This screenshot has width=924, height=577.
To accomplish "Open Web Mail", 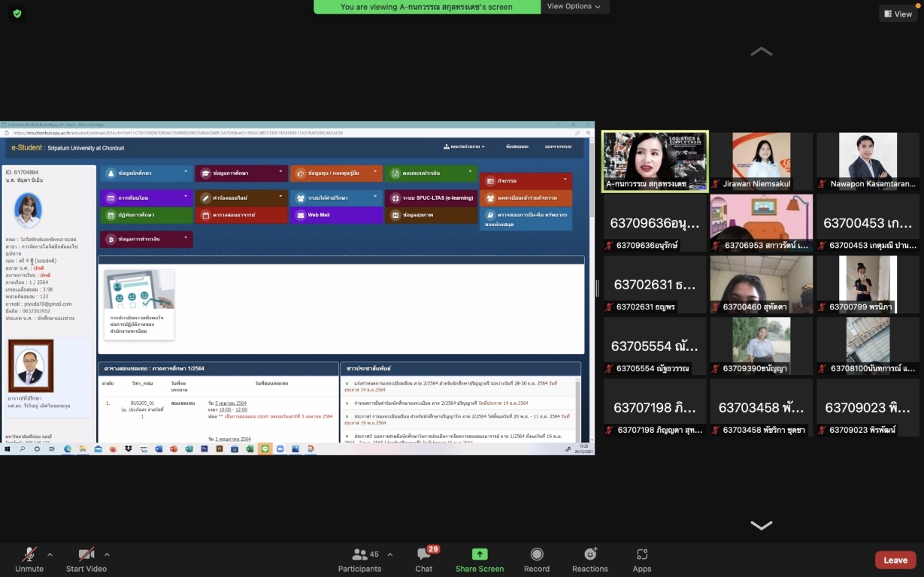I will [x=336, y=215].
